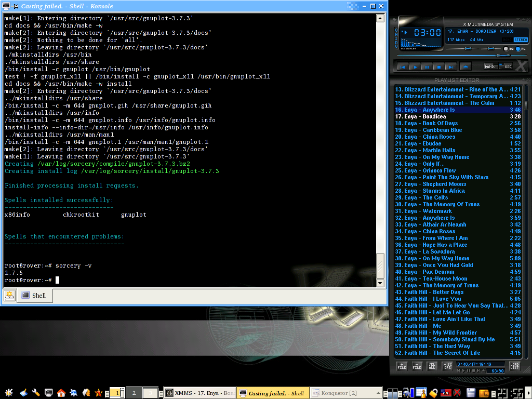Switch to the Konqueror [2] taskbar entry

coord(338,393)
